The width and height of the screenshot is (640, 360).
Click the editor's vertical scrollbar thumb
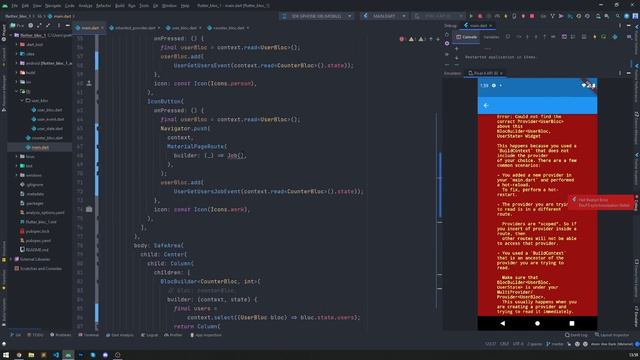coord(440,186)
